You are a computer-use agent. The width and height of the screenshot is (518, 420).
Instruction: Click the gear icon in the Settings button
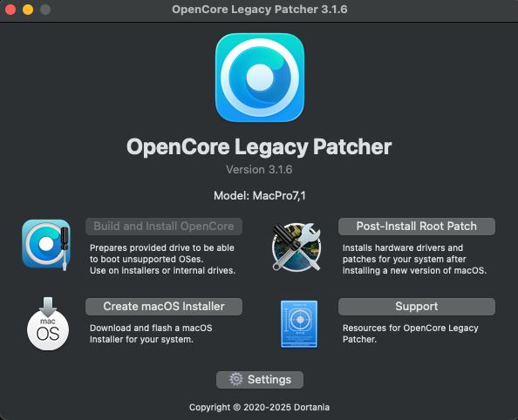235,379
